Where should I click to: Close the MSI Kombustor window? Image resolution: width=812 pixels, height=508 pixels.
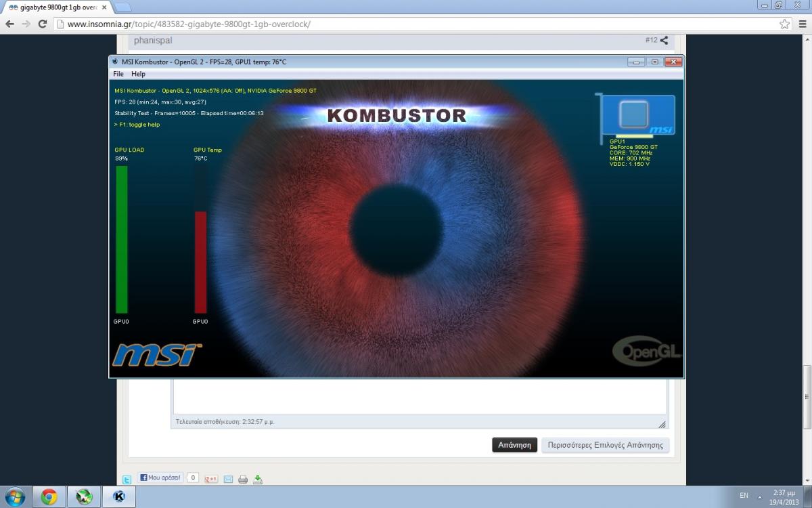pyautogui.click(x=673, y=62)
